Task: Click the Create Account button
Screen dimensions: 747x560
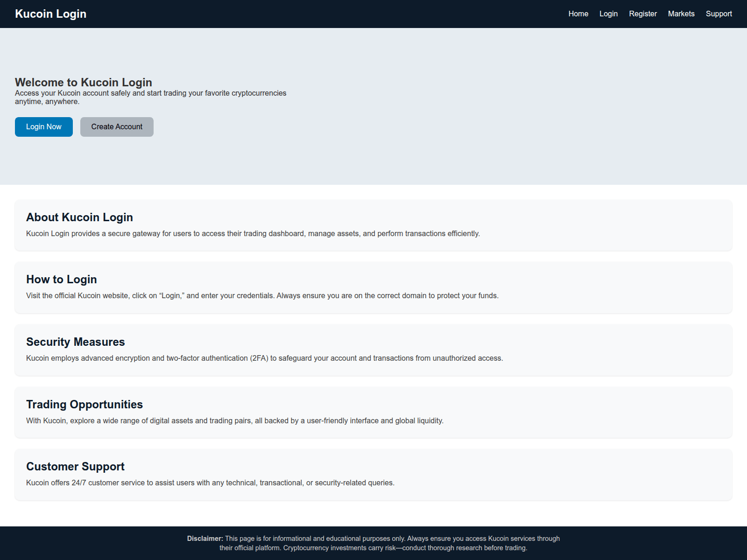Action: pos(116,126)
